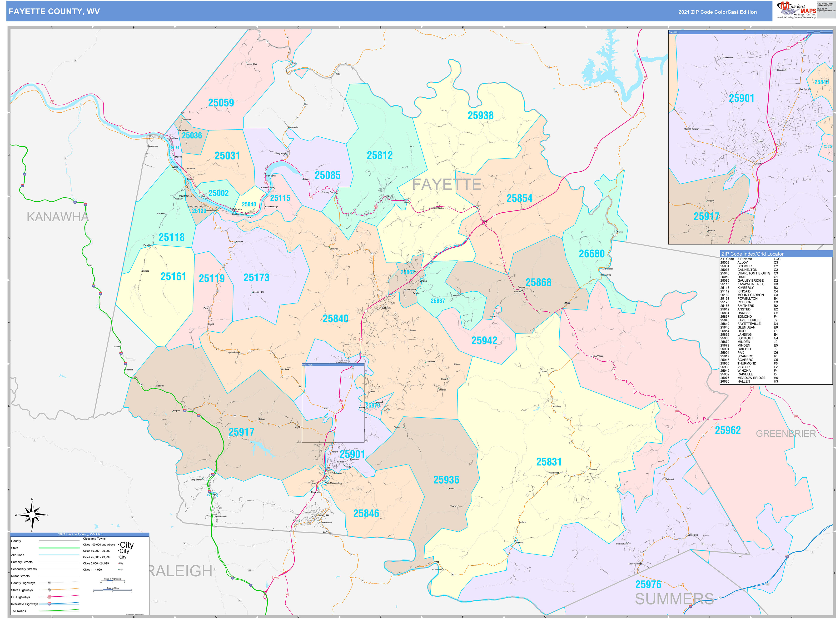Click the County Highways 123 marker in legend

pyautogui.click(x=49, y=583)
